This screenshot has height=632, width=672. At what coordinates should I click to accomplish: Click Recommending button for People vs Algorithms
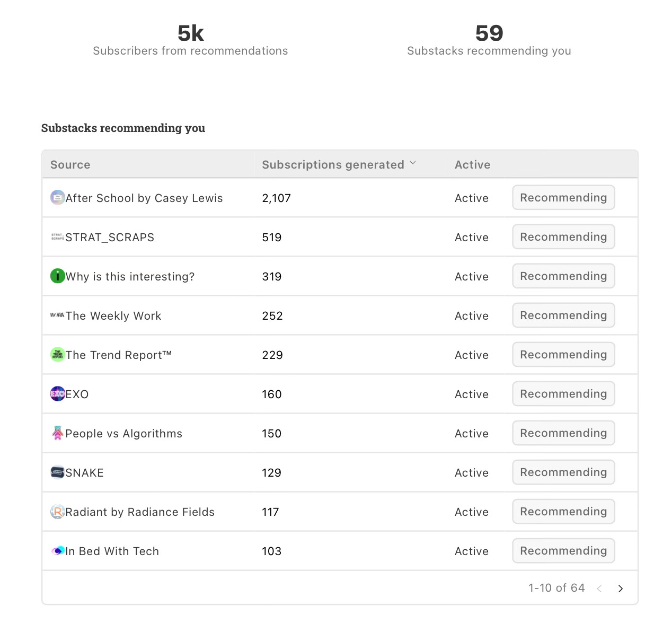point(563,433)
